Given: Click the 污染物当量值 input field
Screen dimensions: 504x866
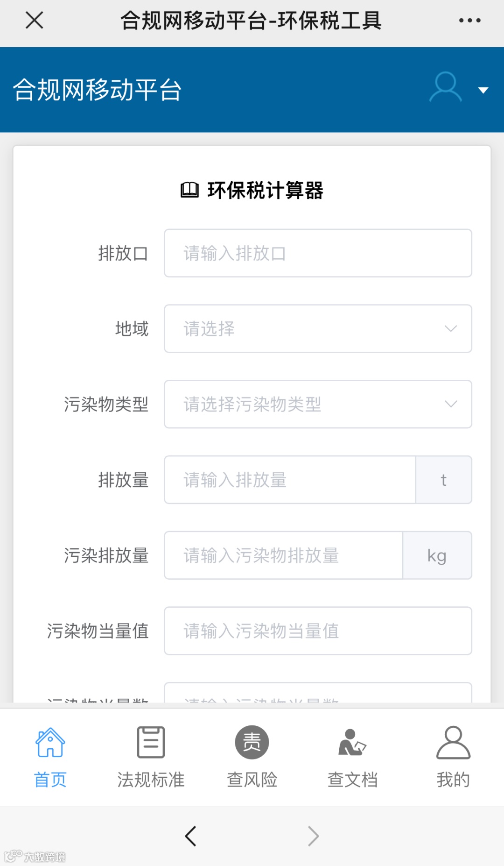Looking at the screenshot, I should 317,631.
